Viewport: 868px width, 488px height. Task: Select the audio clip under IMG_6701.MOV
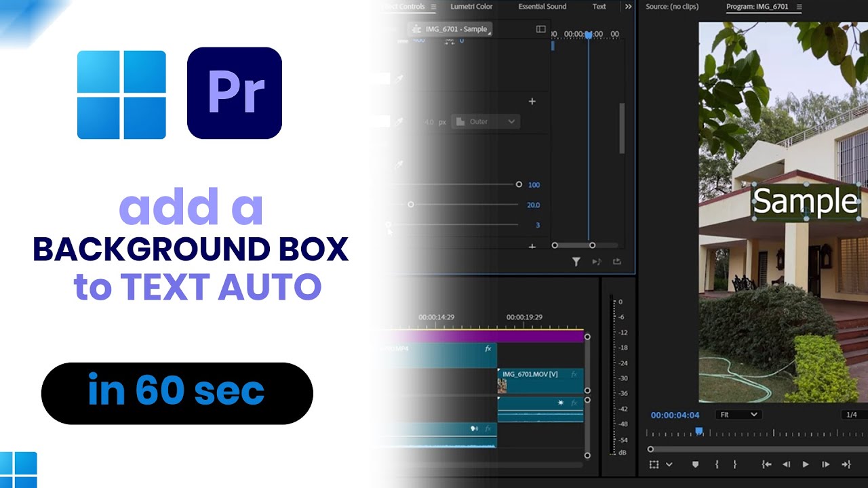540,409
